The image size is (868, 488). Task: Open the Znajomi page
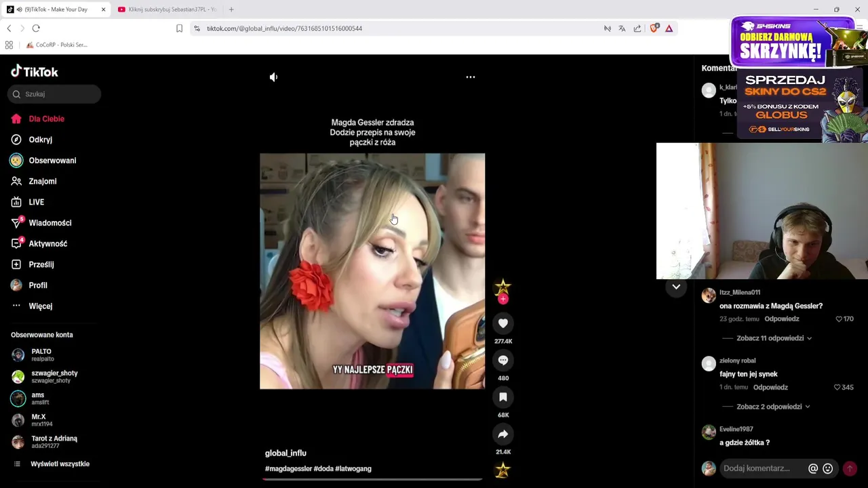tap(43, 182)
